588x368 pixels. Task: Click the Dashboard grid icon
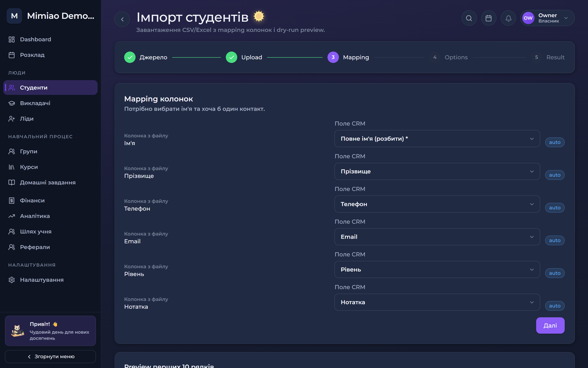tap(12, 39)
